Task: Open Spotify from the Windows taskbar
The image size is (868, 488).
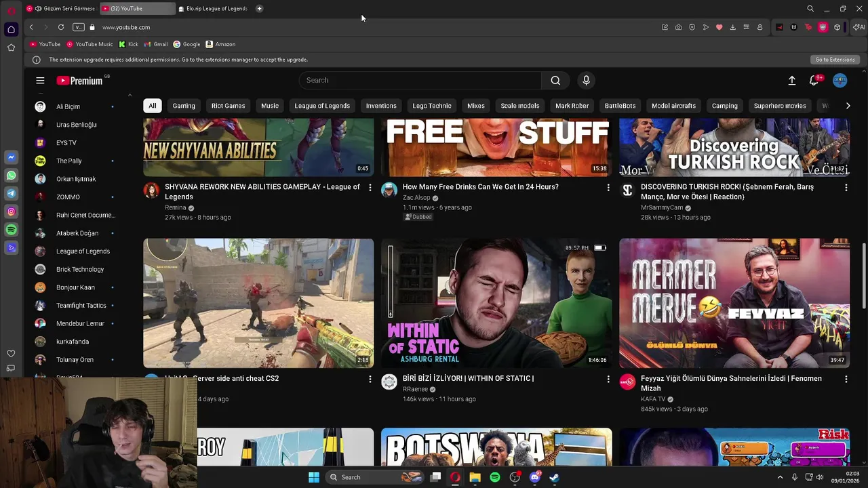Action: coord(495,477)
